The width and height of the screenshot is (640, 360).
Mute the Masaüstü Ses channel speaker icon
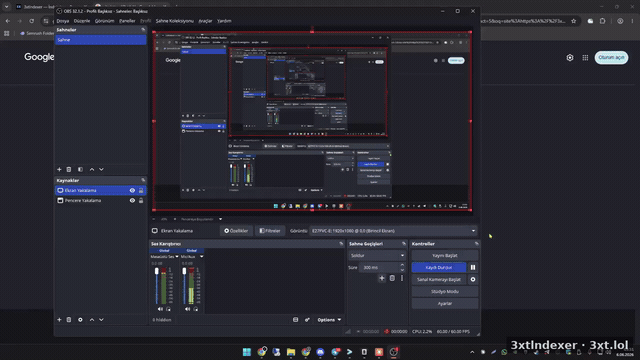pyautogui.click(x=160, y=309)
